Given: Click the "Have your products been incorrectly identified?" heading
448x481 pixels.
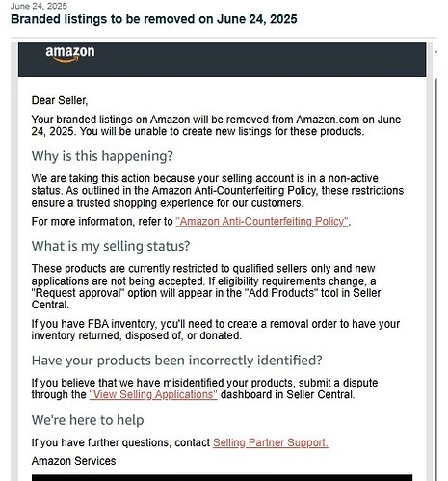Looking at the screenshot, I should point(176,361).
